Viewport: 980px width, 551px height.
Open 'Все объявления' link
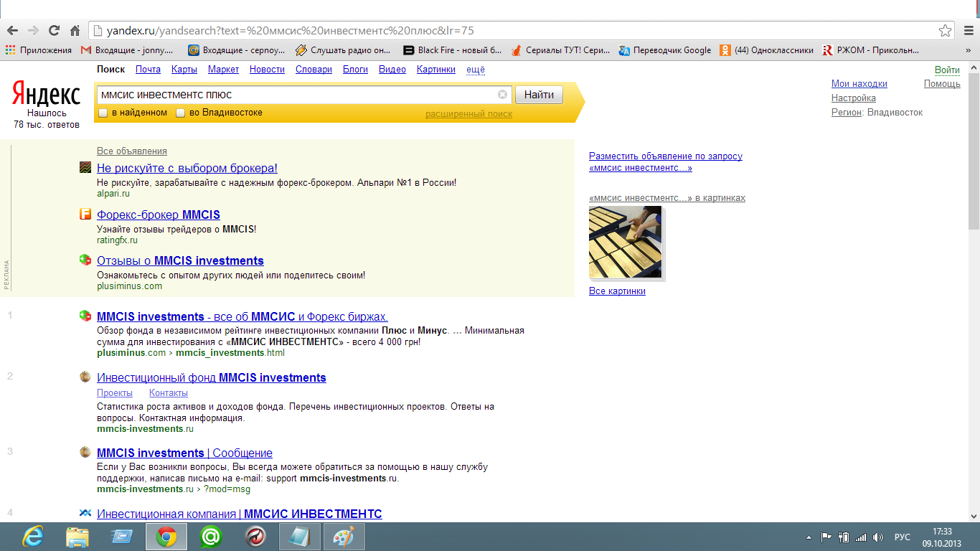tap(132, 151)
